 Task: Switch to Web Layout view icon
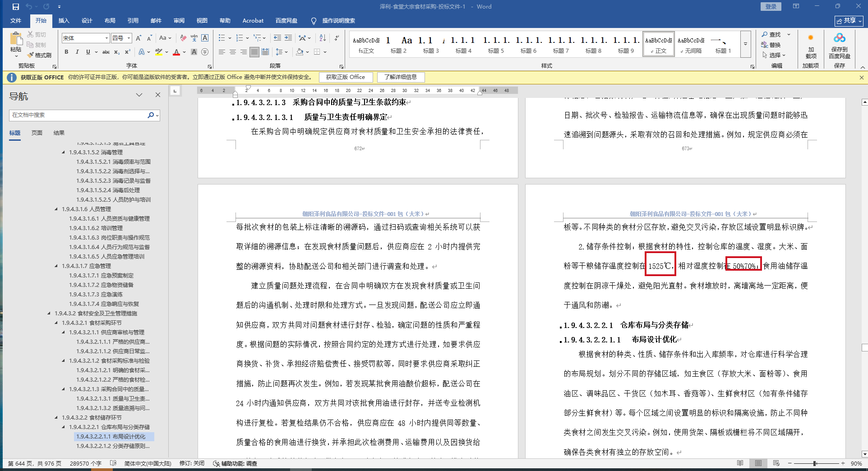(776, 463)
